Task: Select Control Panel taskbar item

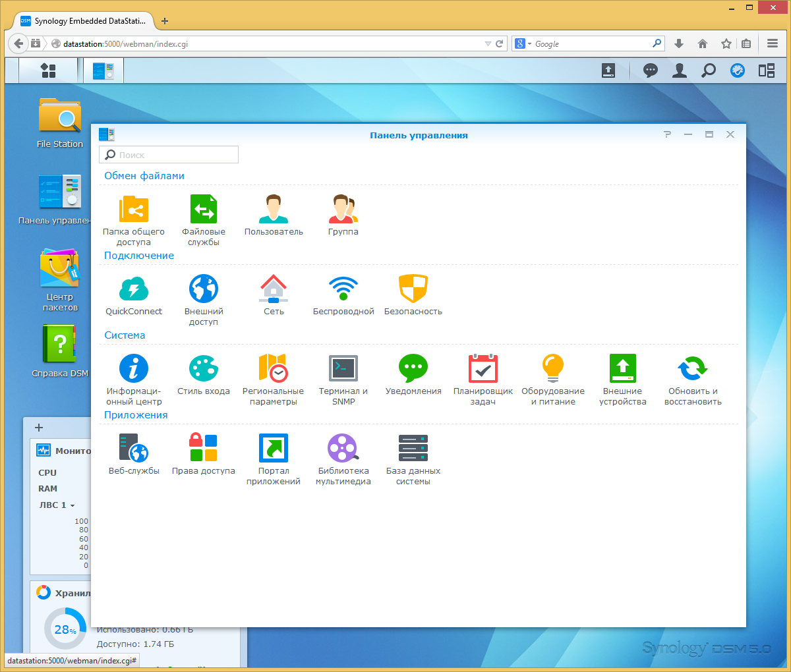Action: click(x=103, y=70)
